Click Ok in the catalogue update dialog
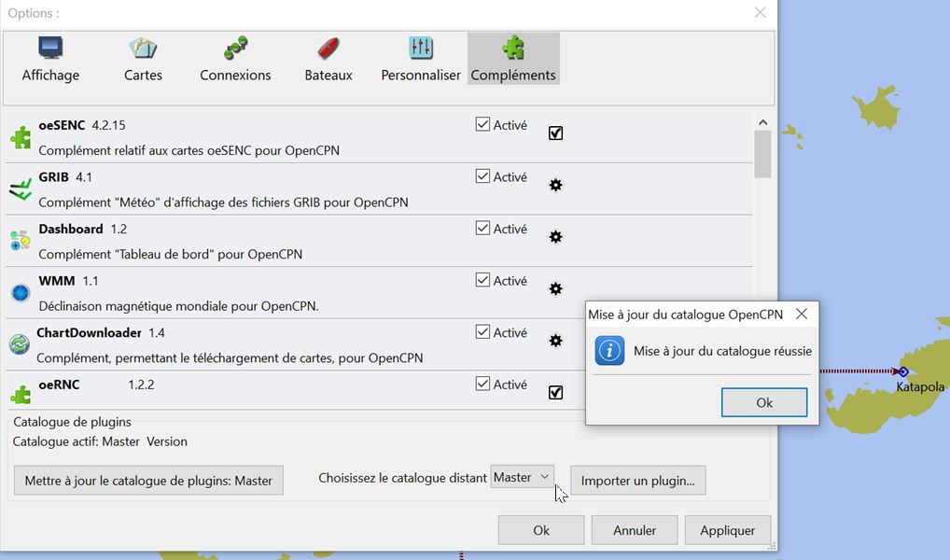Image resolution: width=950 pixels, height=560 pixels. (x=764, y=402)
